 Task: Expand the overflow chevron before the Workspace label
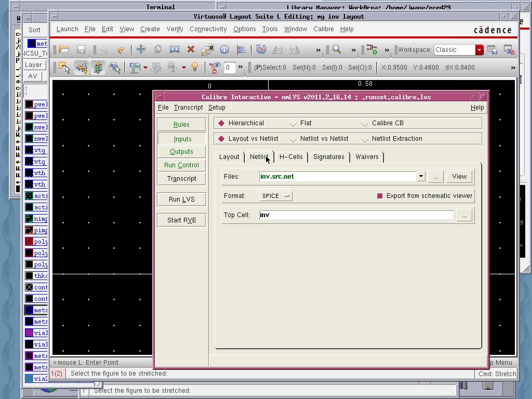(387, 50)
